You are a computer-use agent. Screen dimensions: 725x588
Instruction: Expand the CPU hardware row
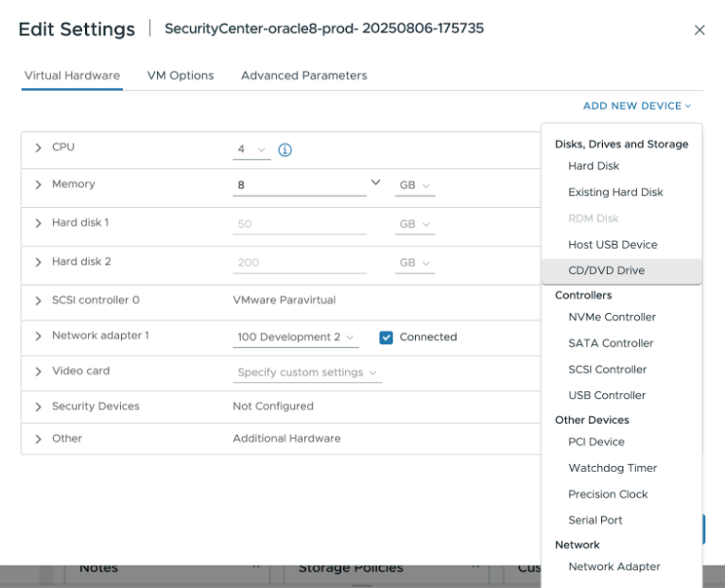(39, 148)
